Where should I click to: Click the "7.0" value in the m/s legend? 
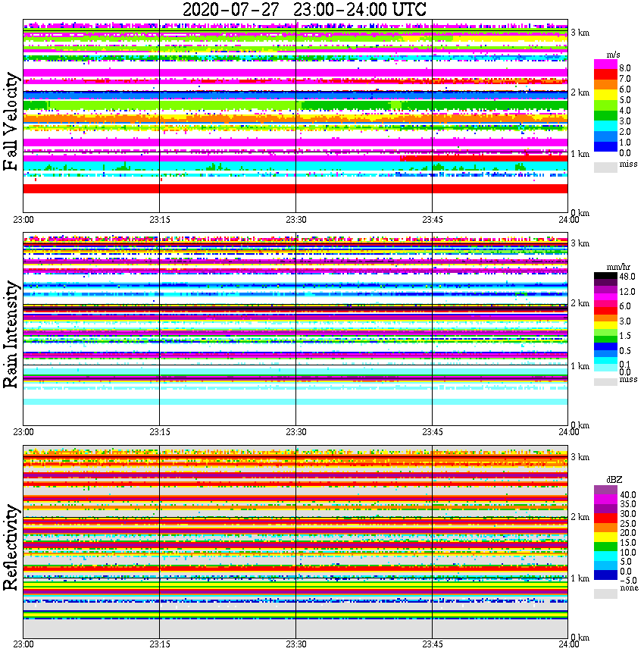pos(625,79)
